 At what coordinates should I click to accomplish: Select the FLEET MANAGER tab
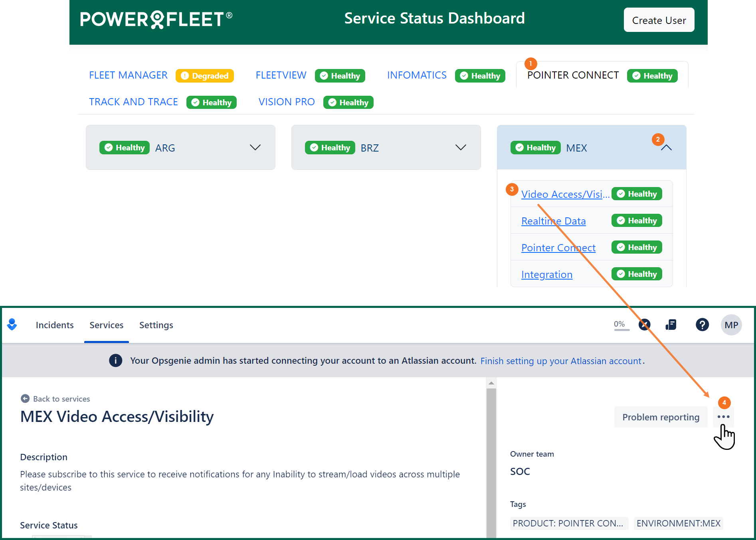point(129,75)
